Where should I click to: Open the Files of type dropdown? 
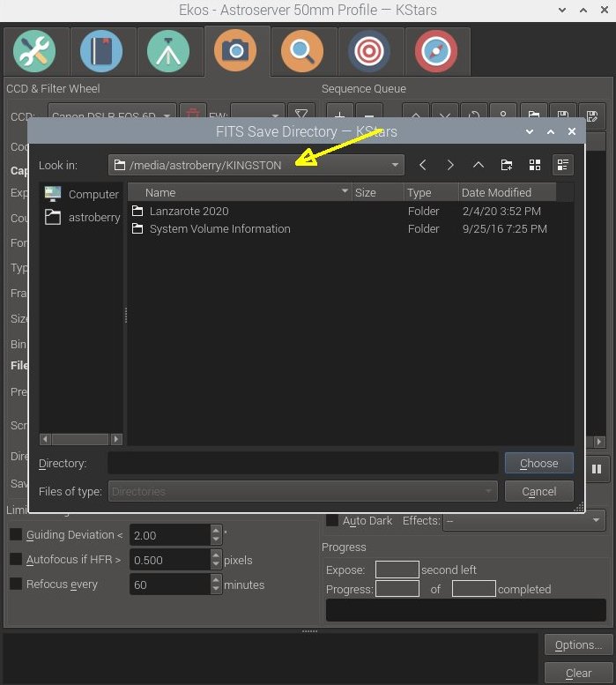click(302, 491)
